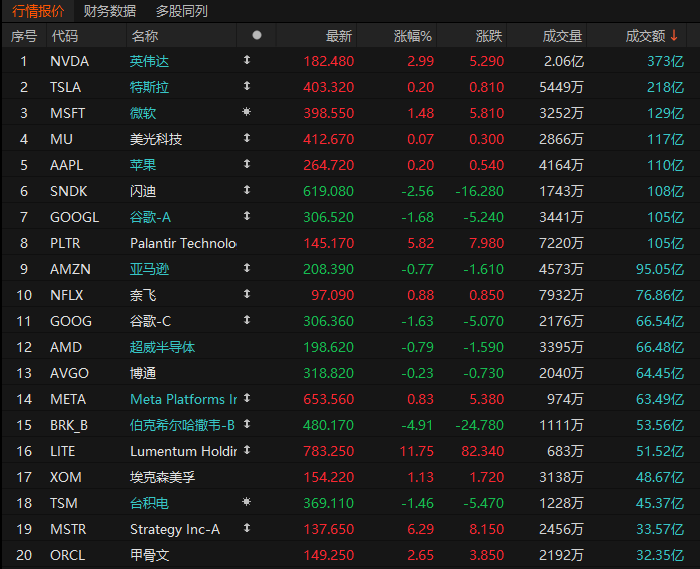Screen dimensions: 700x569
Task: Toggle the 成交额 descending sort arrow
Action: tap(674, 35)
